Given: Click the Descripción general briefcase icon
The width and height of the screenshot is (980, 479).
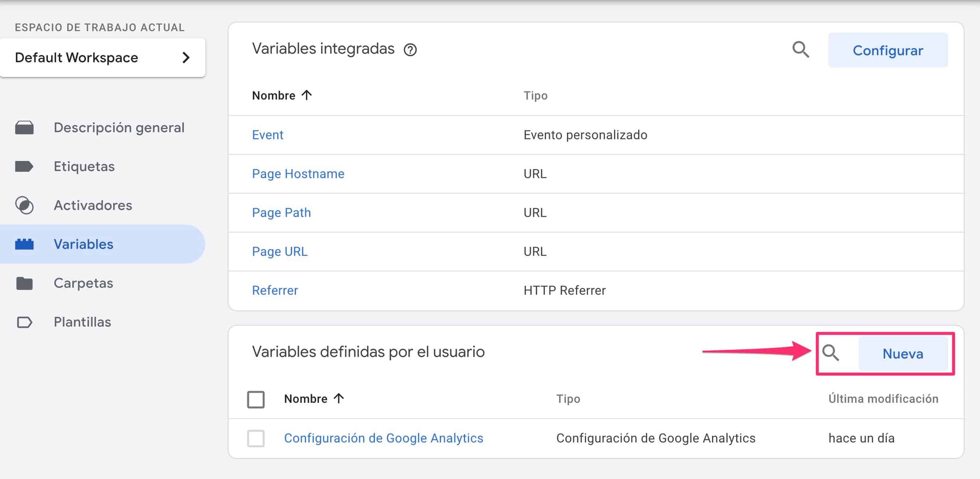Looking at the screenshot, I should [24, 128].
